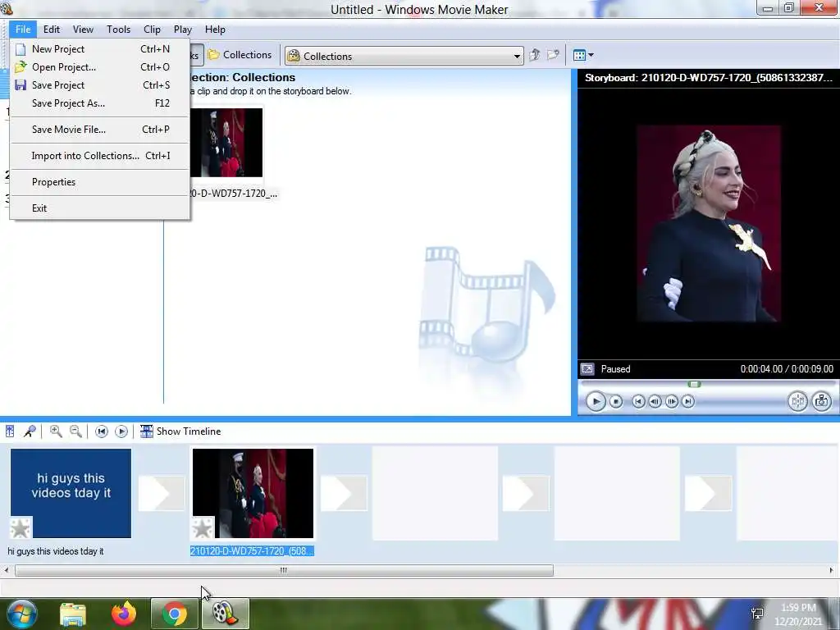840x630 pixels.
Task: Select the 'hi guys this videos tday it' title clip
Action: 71,493
